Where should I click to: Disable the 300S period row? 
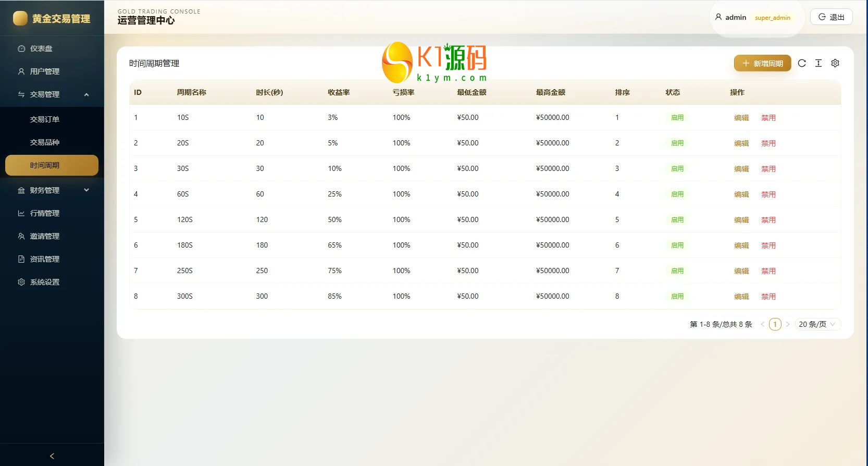pyautogui.click(x=768, y=297)
